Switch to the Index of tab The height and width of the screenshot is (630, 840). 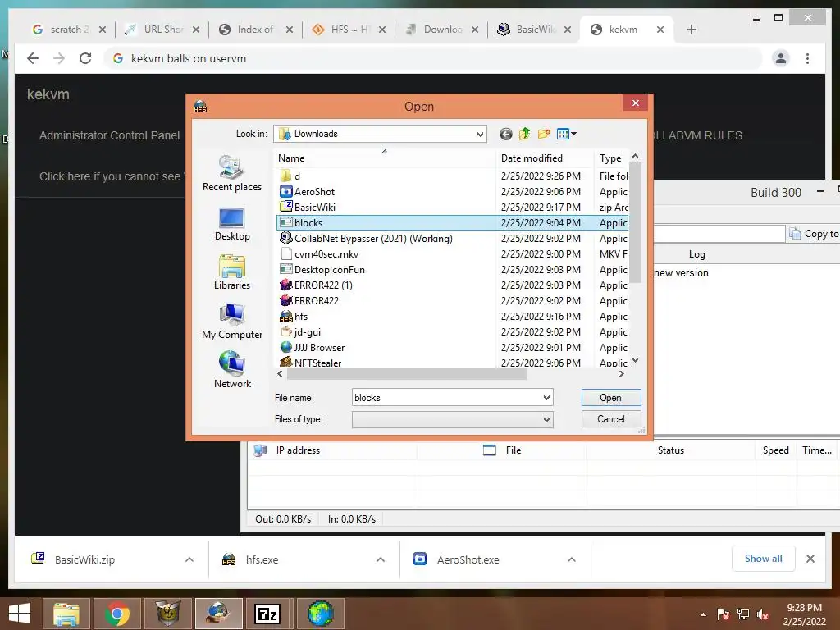click(255, 30)
